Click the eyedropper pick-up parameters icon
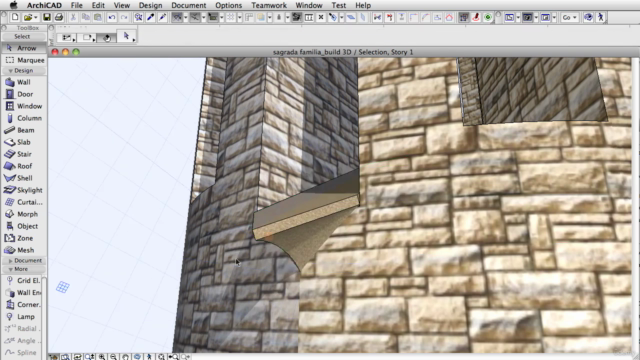This screenshot has width=640, height=360. (151, 17)
